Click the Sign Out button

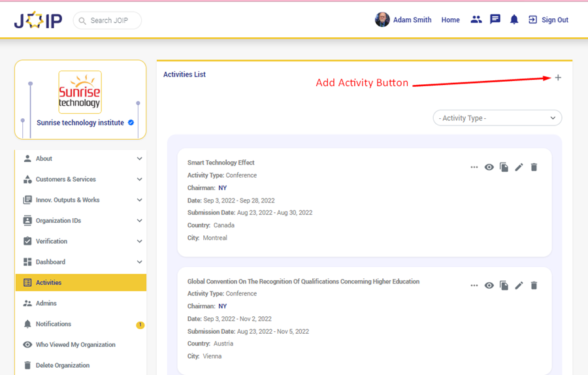click(x=548, y=20)
